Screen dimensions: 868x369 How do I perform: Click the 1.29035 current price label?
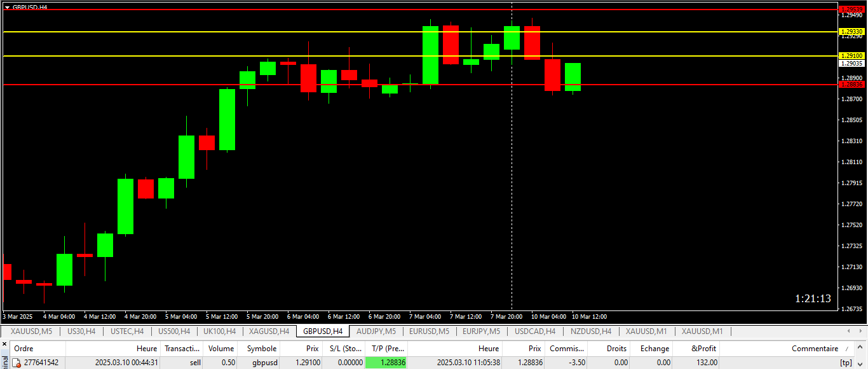pyautogui.click(x=852, y=63)
